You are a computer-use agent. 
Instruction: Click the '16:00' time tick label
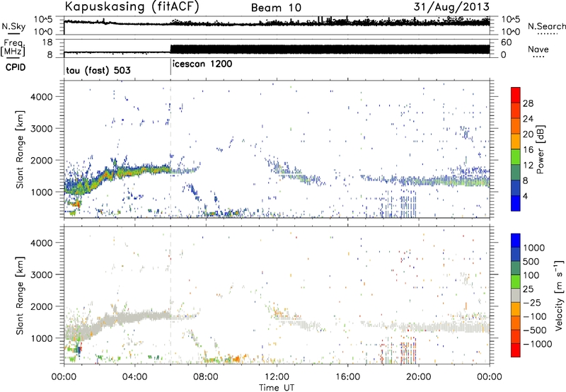tap(347, 377)
